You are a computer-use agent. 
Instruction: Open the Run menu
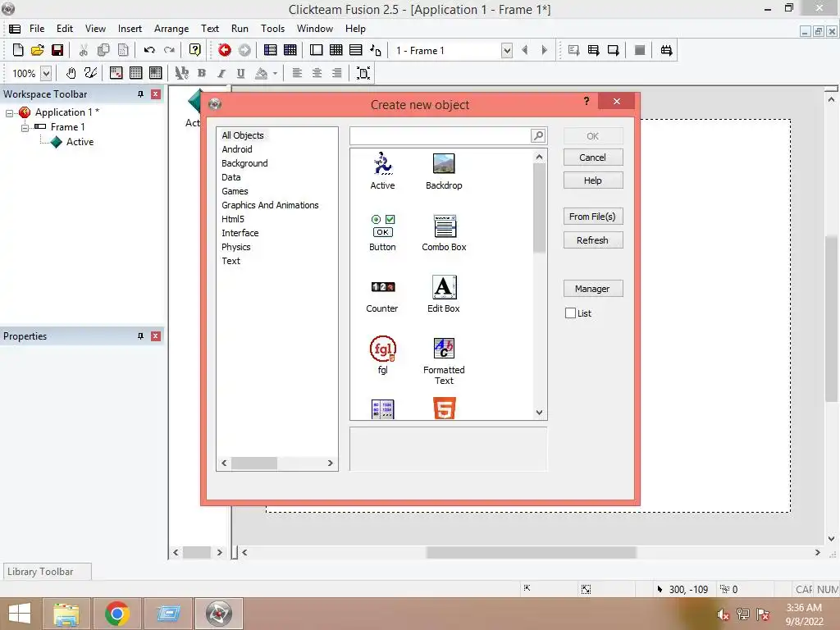click(x=240, y=29)
